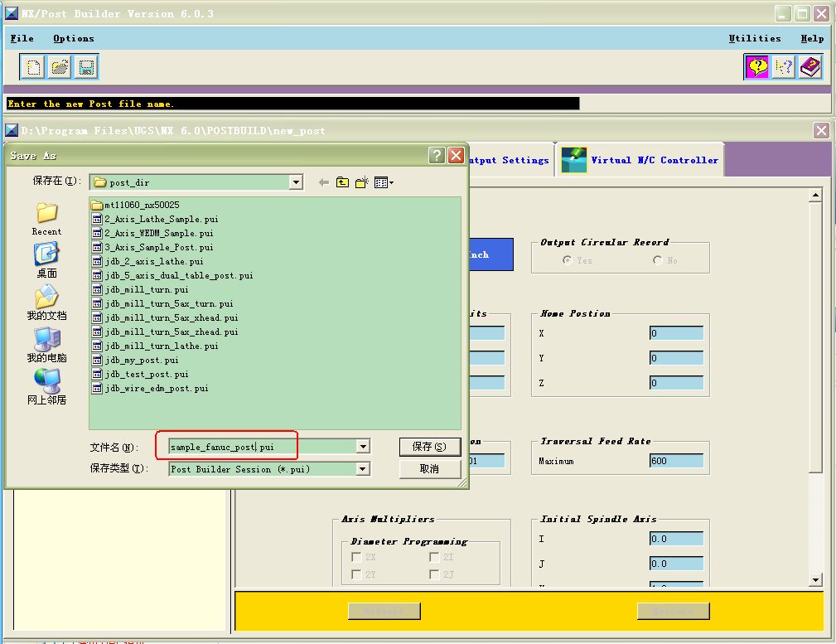The width and height of the screenshot is (836, 644).
Task: Click the scroll down arrow of parameters panel
Action: pos(815,579)
